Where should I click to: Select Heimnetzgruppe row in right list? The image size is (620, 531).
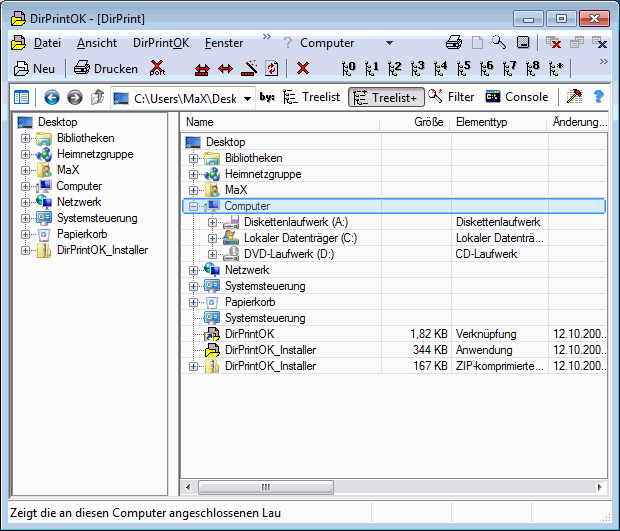tap(394, 174)
